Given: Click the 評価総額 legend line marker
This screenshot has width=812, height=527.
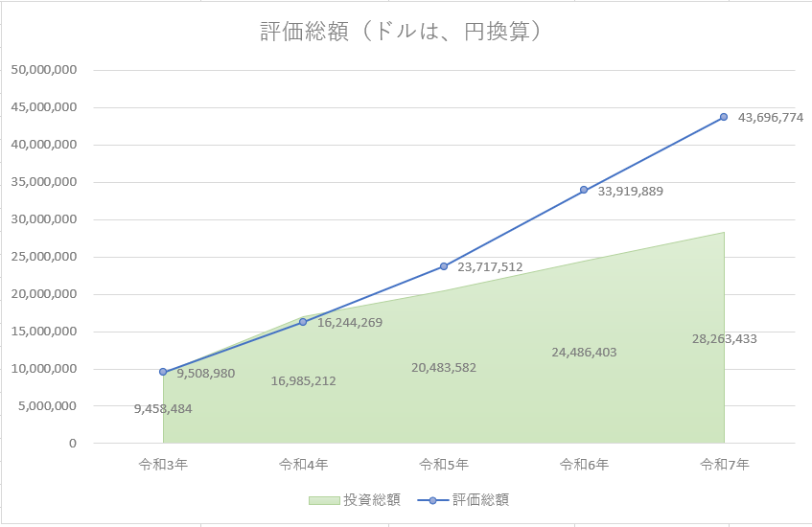Looking at the screenshot, I should tap(431, 500).
